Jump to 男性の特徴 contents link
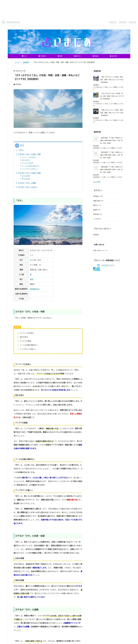 tap(26, 179)
